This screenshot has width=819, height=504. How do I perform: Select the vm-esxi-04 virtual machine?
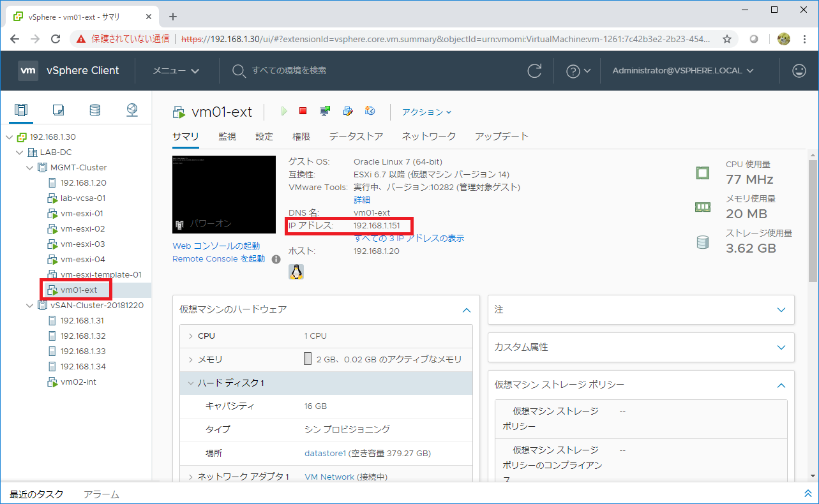coord(82,259)
